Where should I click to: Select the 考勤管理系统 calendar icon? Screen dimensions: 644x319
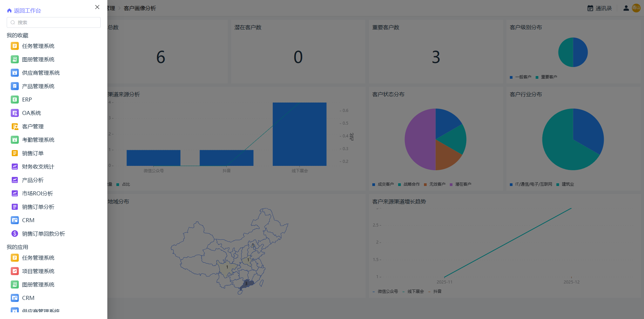tap(15, 140)
